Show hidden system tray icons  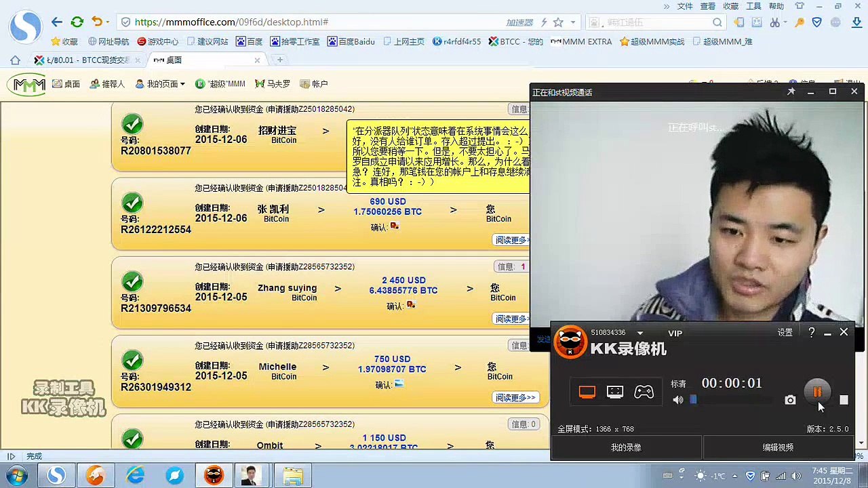click(734, 476)
